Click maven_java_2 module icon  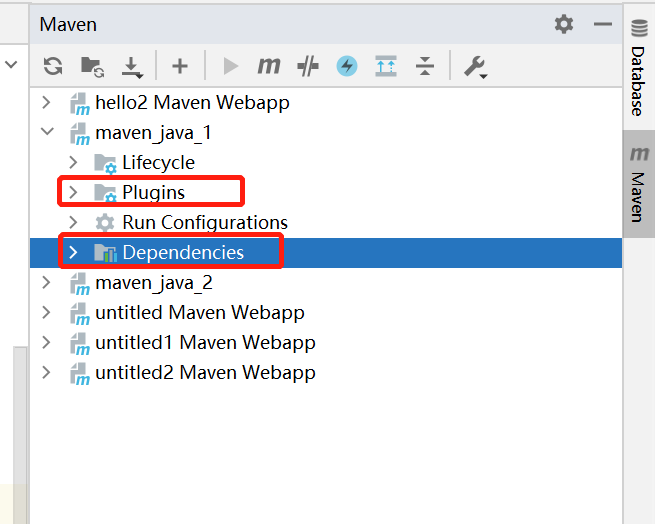pyautogui.click(x=79, y=284)
